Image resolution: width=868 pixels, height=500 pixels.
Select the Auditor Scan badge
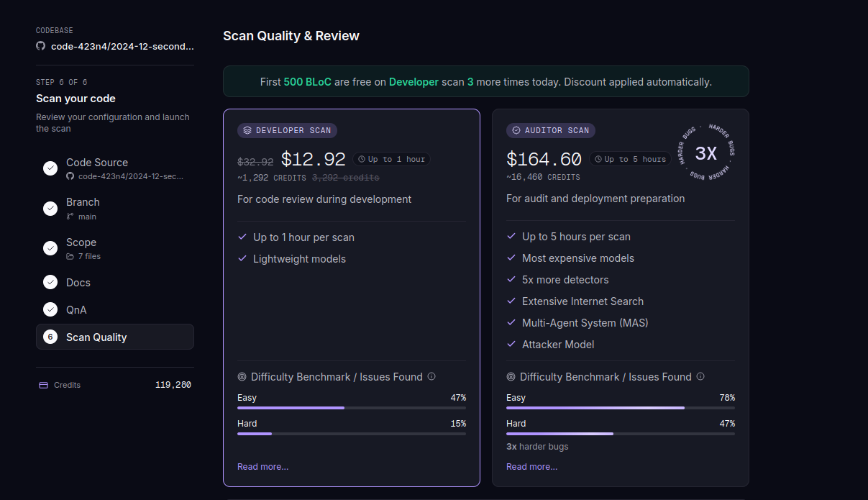550,130
